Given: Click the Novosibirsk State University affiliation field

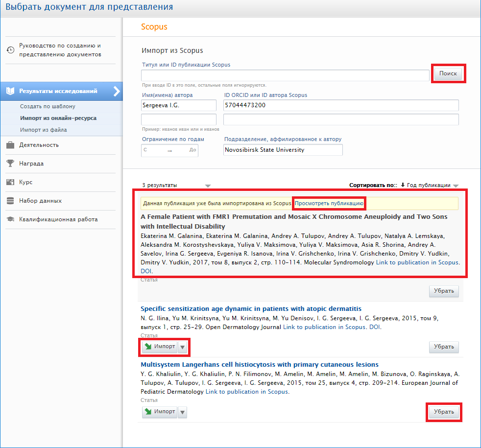Looking at the screenshot, I should coord(283,150).
